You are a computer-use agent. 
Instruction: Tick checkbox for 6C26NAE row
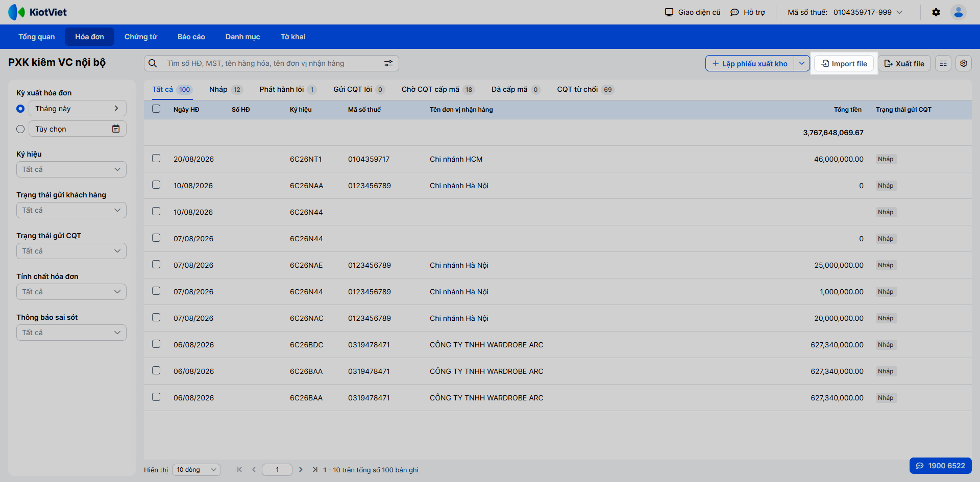pos(156,264)
